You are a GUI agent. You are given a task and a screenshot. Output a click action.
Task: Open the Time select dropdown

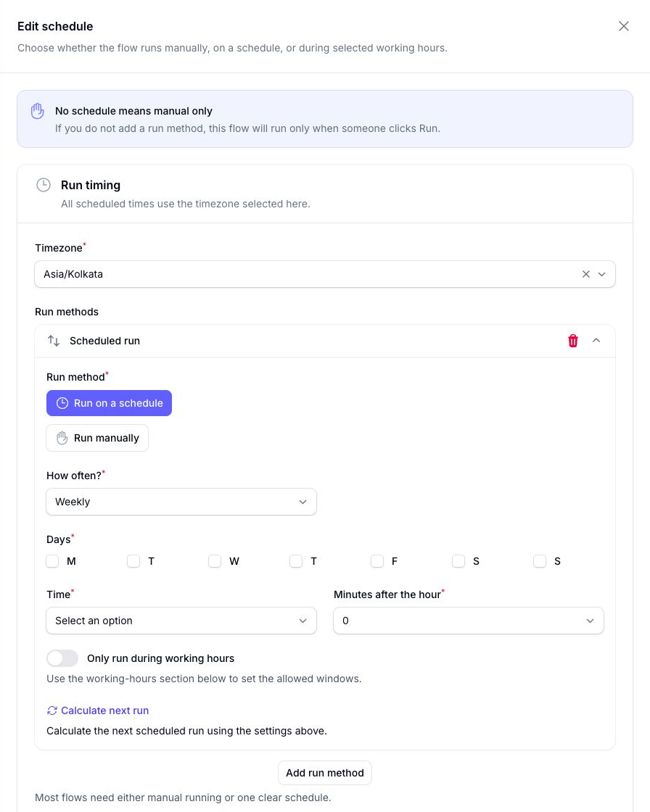pyautogui.click(x=181, y=621)
